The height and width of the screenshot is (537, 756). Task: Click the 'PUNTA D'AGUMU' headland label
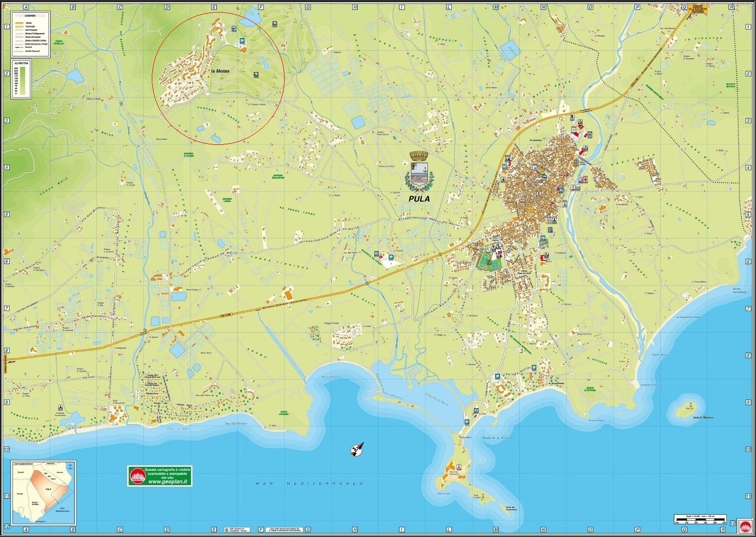point(284,413)
